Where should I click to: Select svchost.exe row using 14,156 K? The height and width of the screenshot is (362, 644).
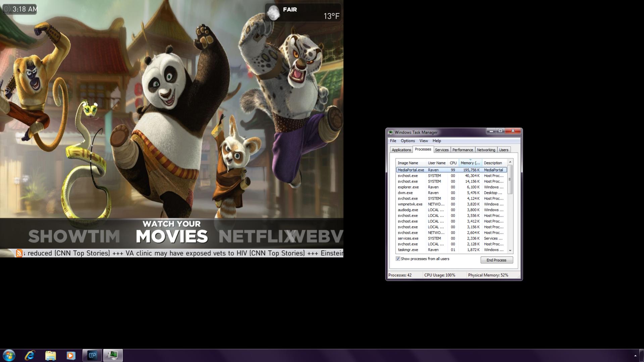coord(451,182)
